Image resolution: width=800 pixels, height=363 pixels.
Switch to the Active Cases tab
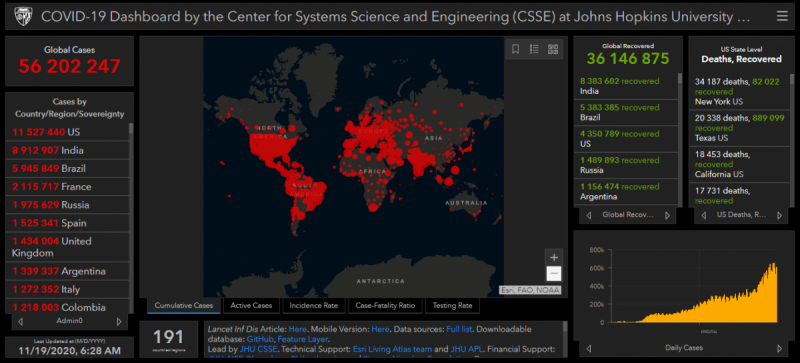(251, 305)
